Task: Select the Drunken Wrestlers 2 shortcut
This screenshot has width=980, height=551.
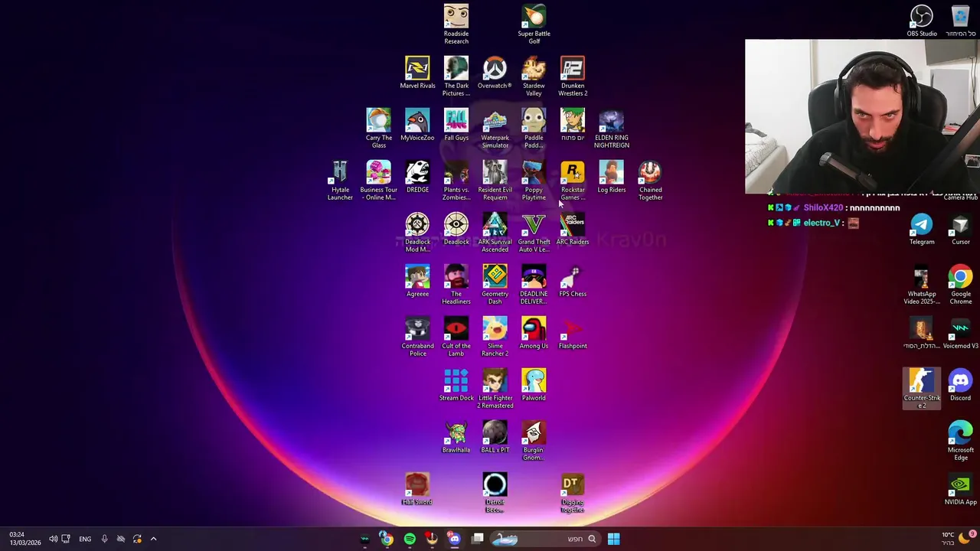Action: tap(573, 76)
